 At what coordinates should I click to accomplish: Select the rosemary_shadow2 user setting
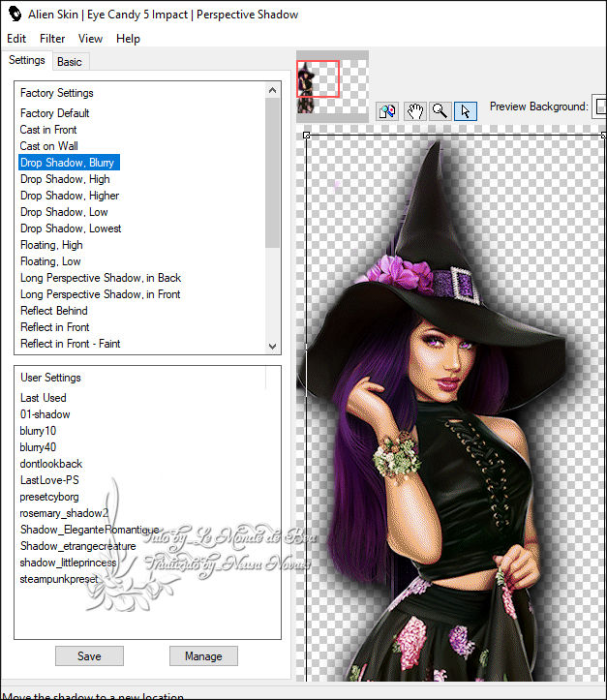pyautogui.click(x=64, y=513)
